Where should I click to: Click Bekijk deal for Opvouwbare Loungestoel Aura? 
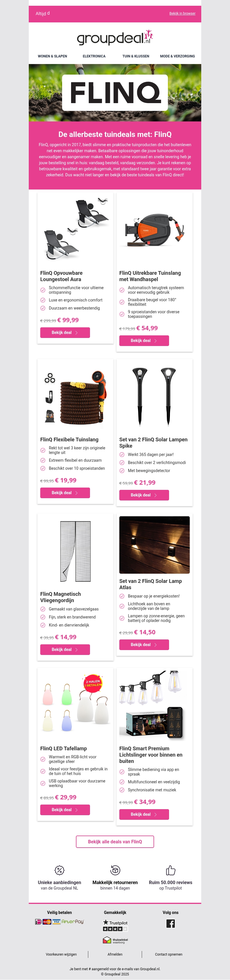(65, 333)
